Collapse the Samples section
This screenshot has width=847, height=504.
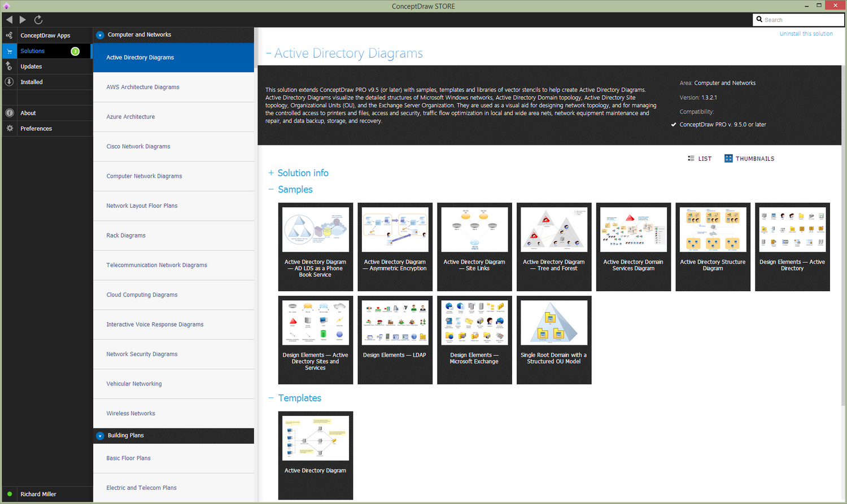pyautogui.click(x=271, y=190)
